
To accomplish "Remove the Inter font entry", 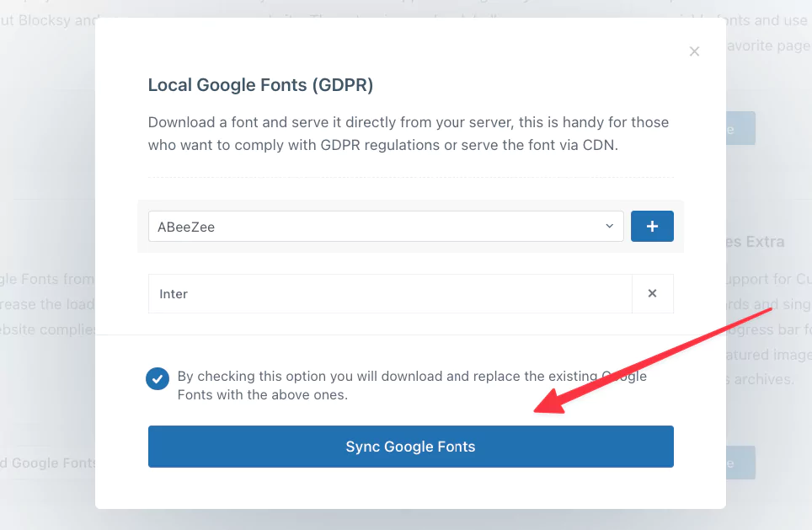I will point(653,293).
